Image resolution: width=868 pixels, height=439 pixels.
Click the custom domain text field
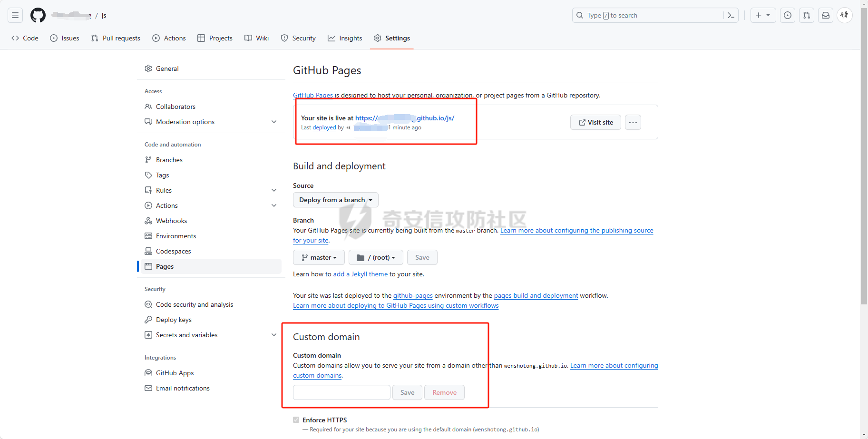point(341,392)
